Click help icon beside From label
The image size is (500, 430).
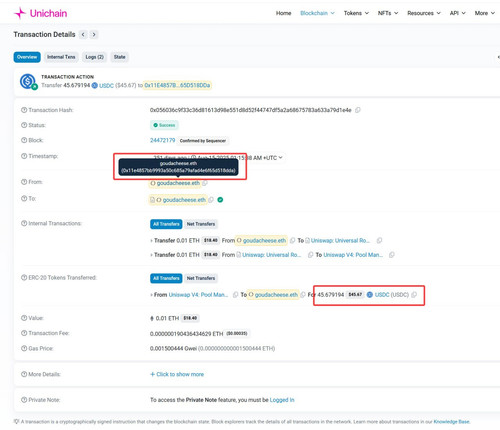(x=24, y=182)
